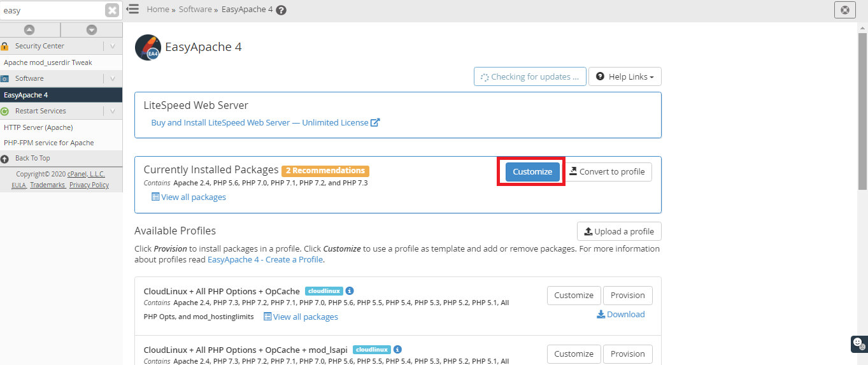Screen dimensions: 868x365
Task: Click the EasyApache 4 feather logo
Action: click(x=148, y=47)
